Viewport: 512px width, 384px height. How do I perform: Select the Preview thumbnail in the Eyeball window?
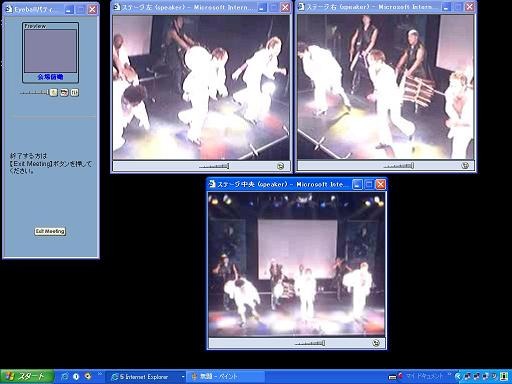click(50, 51)
